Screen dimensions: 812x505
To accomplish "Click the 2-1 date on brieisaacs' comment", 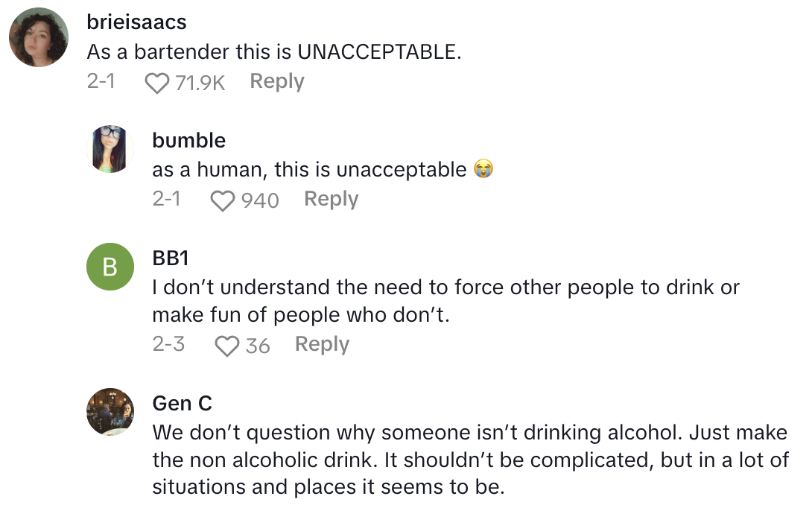I will pyautogui.click(x=101, y=81).
